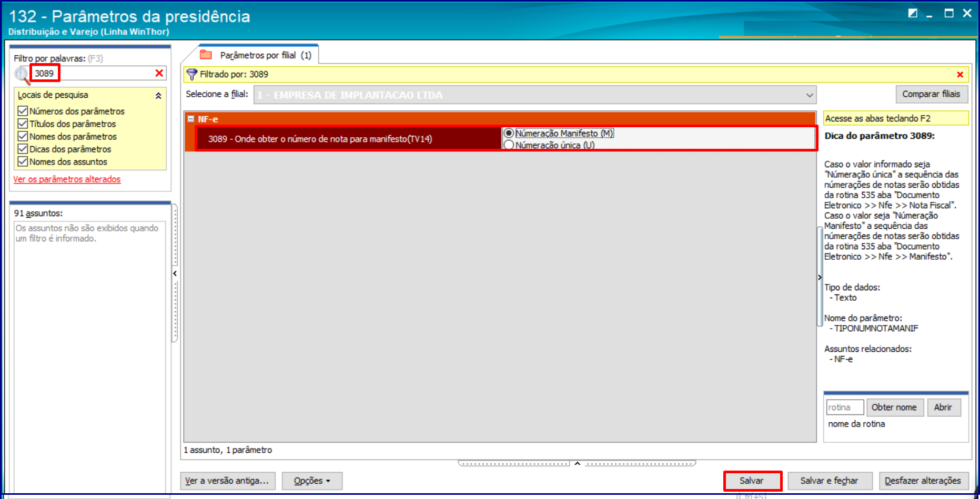Viewport: 980px width, 499px height.
Task: Click the rotina input field
Action: (x=845, y=408)
